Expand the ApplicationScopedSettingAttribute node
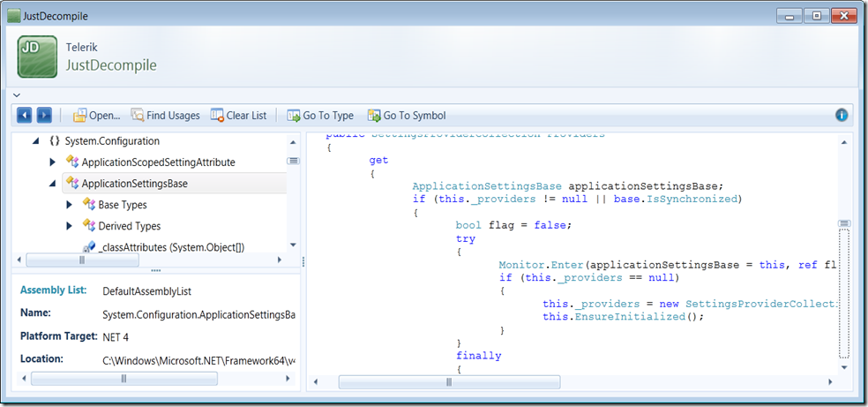Image resolution: width=868 pixels, height=407 pixels. click(x=53, y=162)
